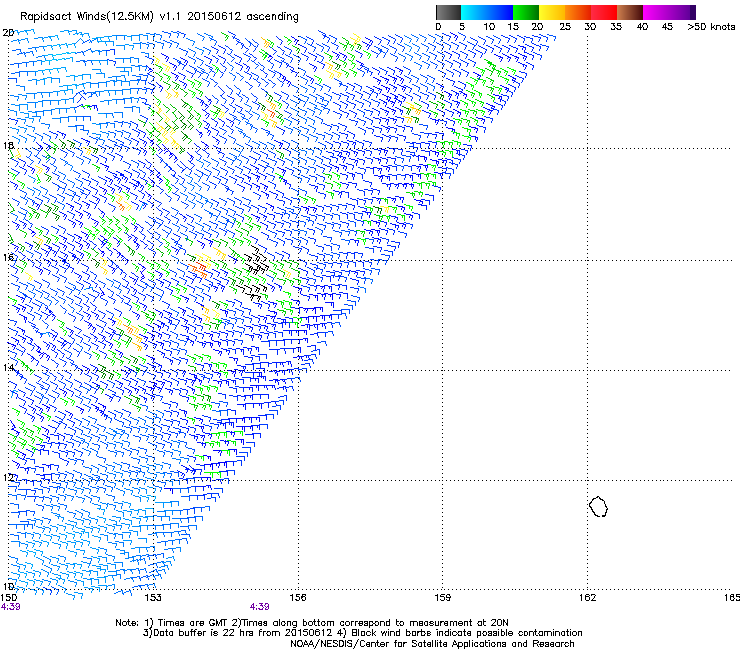Click the '35' label in the legend
Screen dimensions: 740x650
click(x=616, y=27)
